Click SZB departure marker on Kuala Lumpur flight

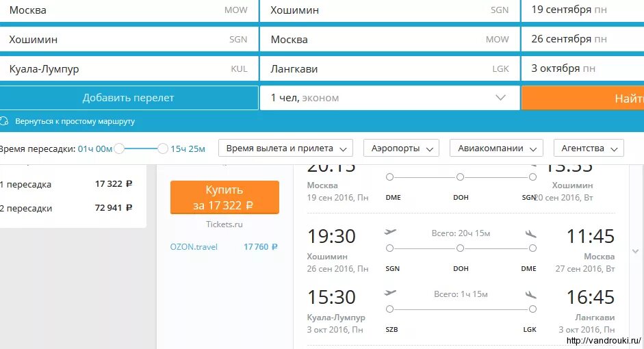click(x=390, y=309)
